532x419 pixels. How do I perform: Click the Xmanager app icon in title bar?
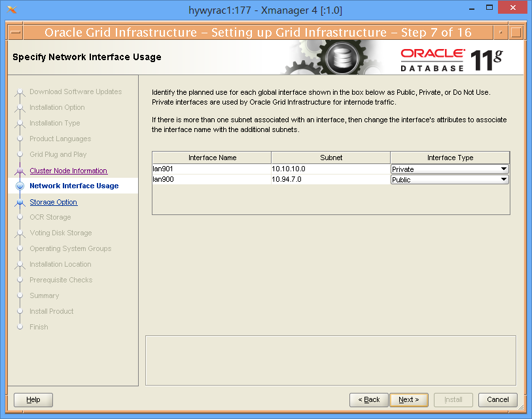12,10
